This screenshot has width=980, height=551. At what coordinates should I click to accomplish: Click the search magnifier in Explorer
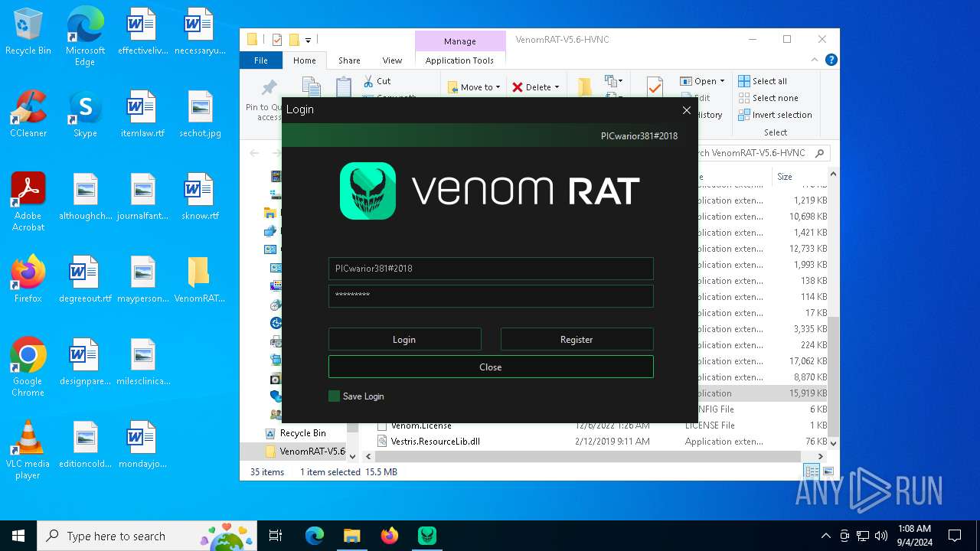click(x=819, y=153)
